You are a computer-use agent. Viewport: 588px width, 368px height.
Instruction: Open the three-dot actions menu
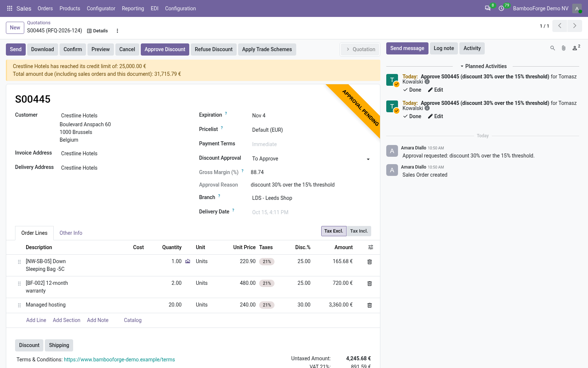point(117,31)
